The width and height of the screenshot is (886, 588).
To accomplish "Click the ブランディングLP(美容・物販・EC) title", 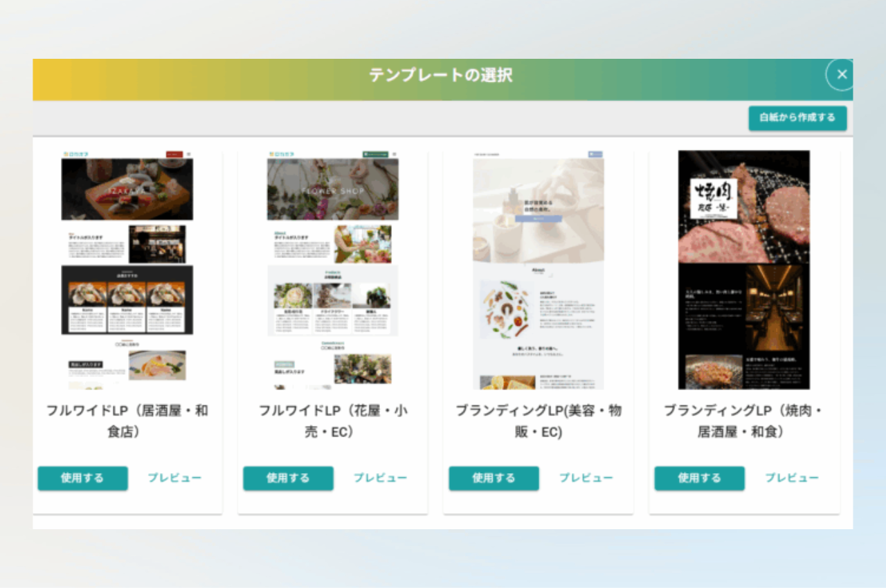I will pos(539,421).
